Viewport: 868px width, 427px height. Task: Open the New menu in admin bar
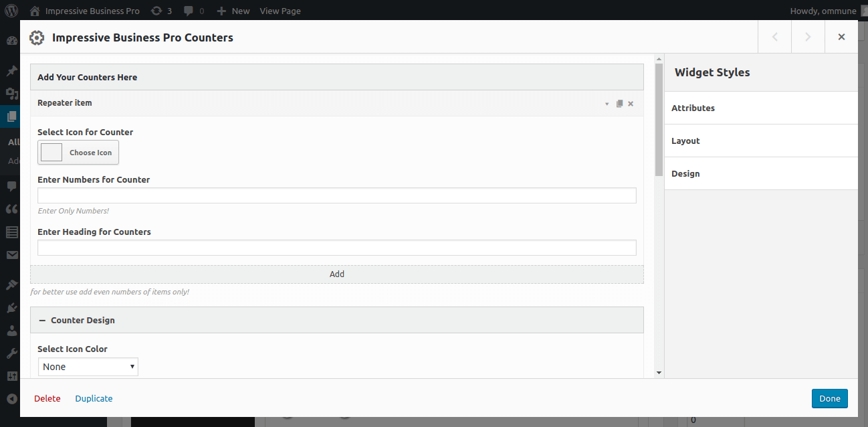click(x=241, y=11)
